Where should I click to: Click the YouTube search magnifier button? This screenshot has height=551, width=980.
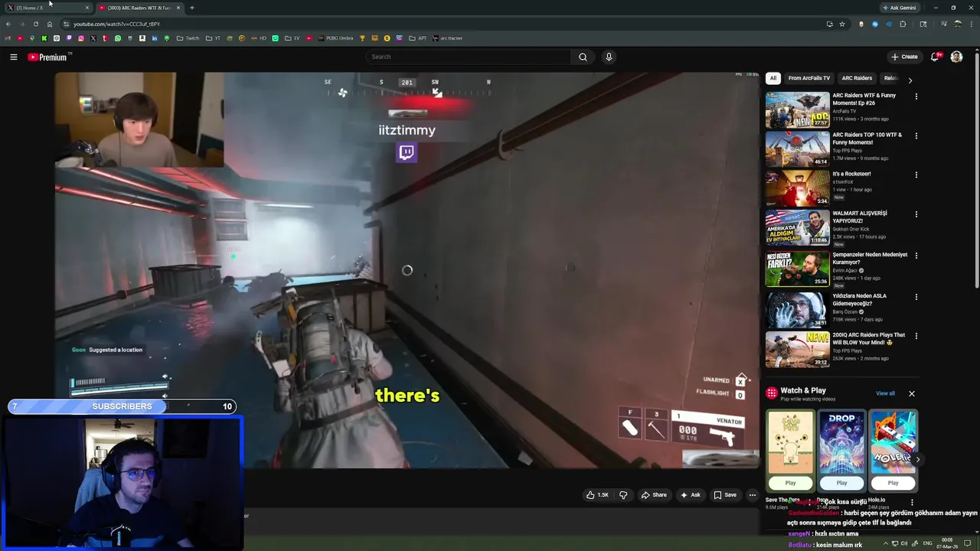tap(583, 57)
